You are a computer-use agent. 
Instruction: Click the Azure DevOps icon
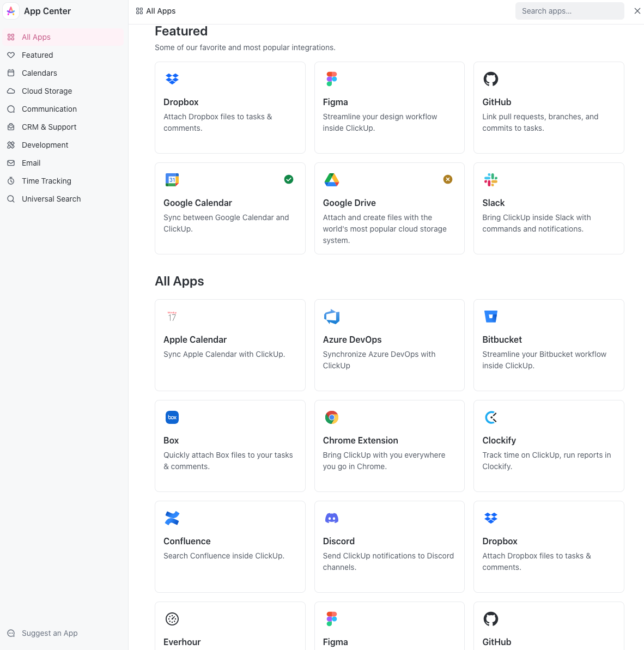click(331, 317)
